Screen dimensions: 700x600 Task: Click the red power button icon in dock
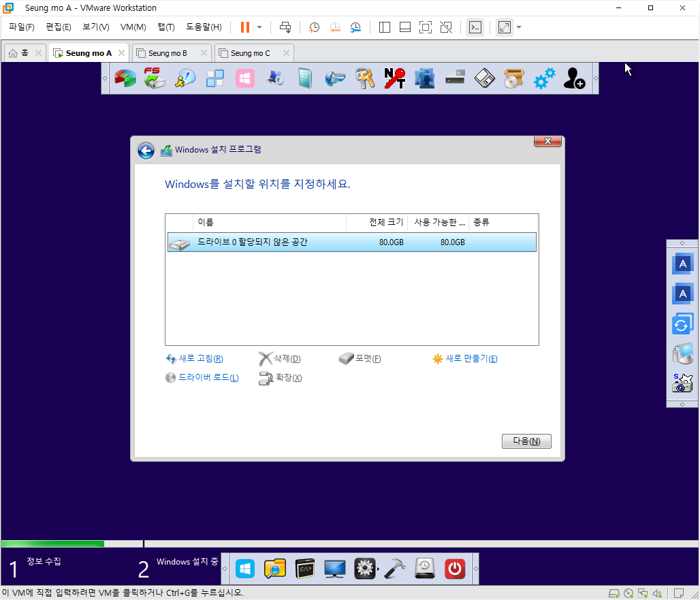pos(454,569)
